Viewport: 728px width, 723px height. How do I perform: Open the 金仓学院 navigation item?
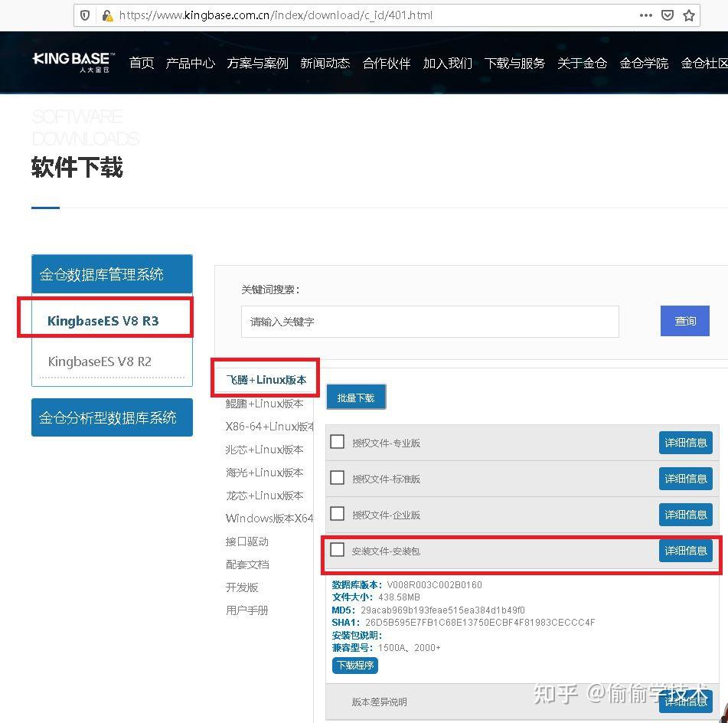click(x=644, y=63)
